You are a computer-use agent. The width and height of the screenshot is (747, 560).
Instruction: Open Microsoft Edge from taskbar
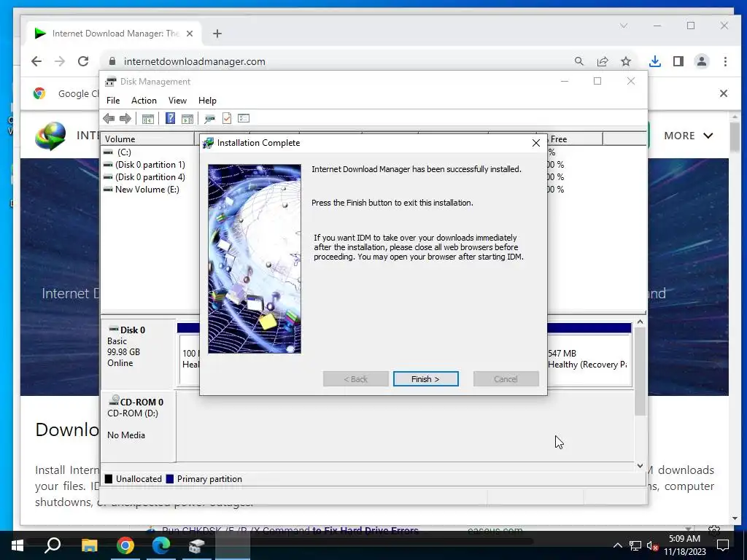161,545
